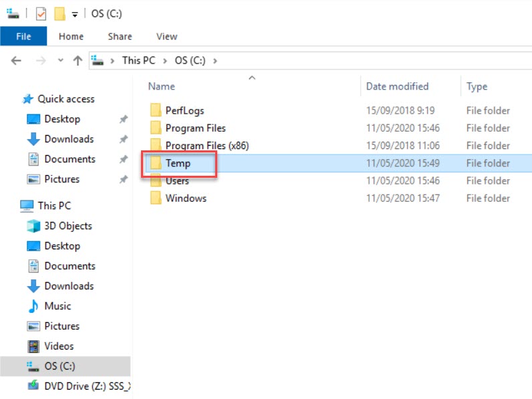Viewport: 532px width, 399px height.
Task: Unpin Desktop using its pin icon
Action: pos(123,119)
